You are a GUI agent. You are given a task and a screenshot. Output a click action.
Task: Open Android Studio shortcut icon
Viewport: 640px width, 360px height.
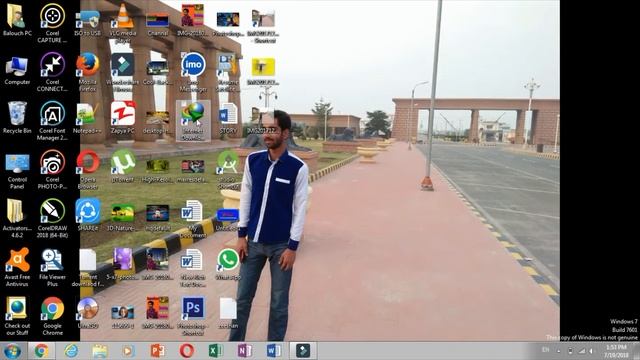point(228,170)
